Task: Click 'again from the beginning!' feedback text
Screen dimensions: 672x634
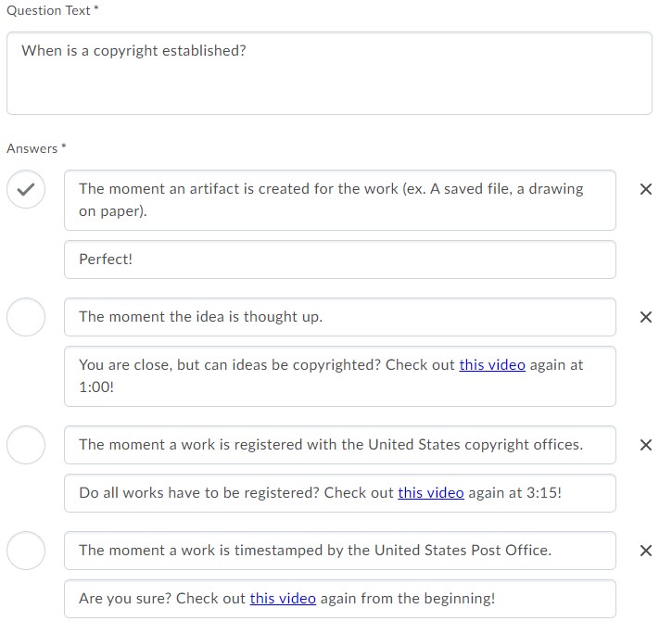Action: tap(408, 598)
